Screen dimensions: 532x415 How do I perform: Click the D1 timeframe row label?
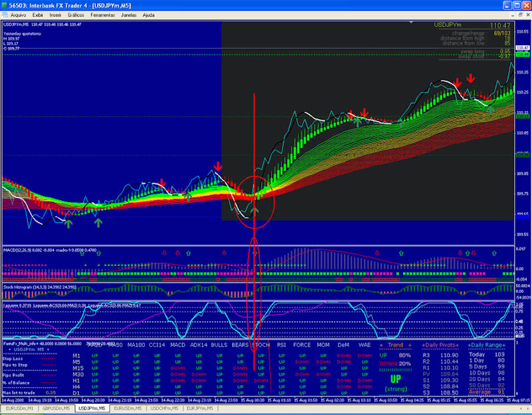(x=76, y=393)
